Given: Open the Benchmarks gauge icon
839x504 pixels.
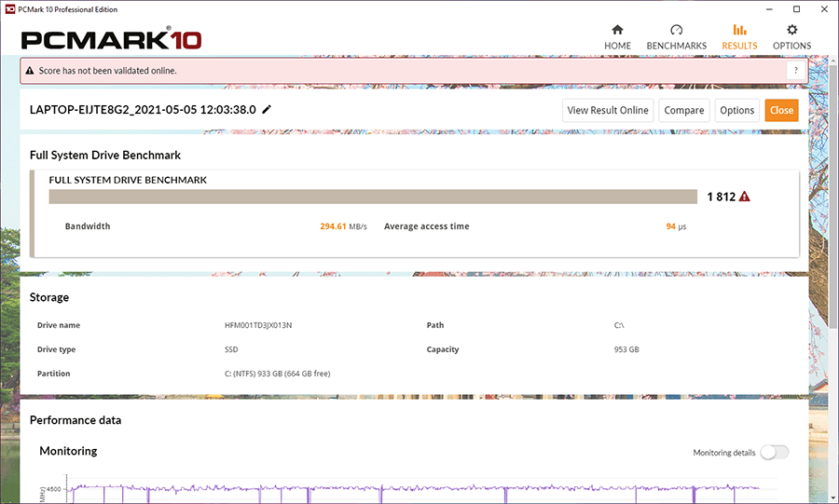Looking at the screenshot, I should point(677,30).
